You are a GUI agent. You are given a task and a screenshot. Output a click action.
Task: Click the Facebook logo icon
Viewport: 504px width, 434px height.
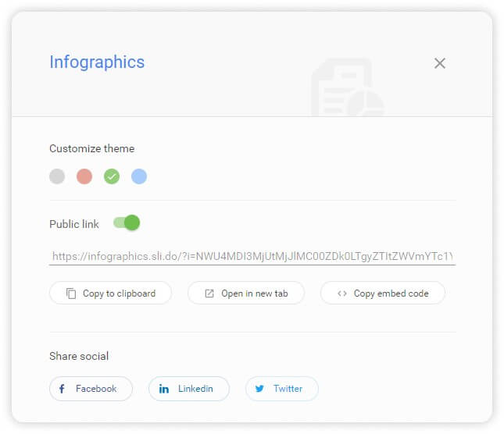click(62, 389)
